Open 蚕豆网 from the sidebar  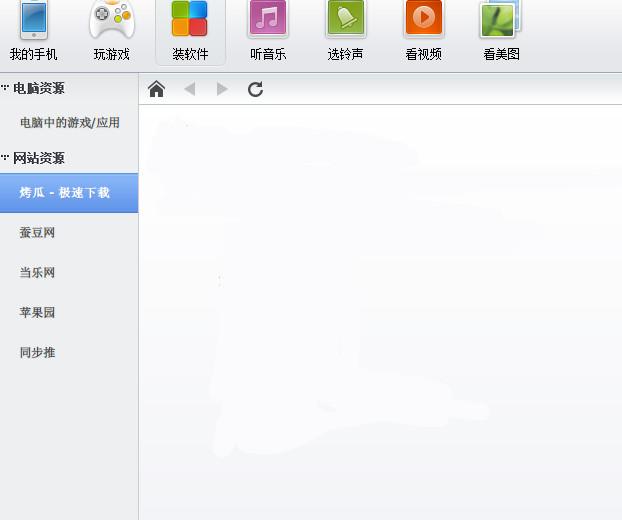37,232
